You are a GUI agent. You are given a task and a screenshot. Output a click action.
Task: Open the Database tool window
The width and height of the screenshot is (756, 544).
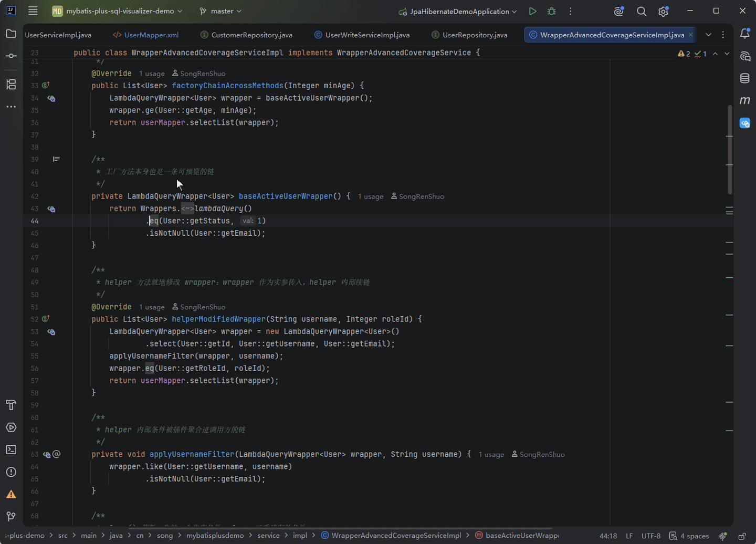point(744,78)
